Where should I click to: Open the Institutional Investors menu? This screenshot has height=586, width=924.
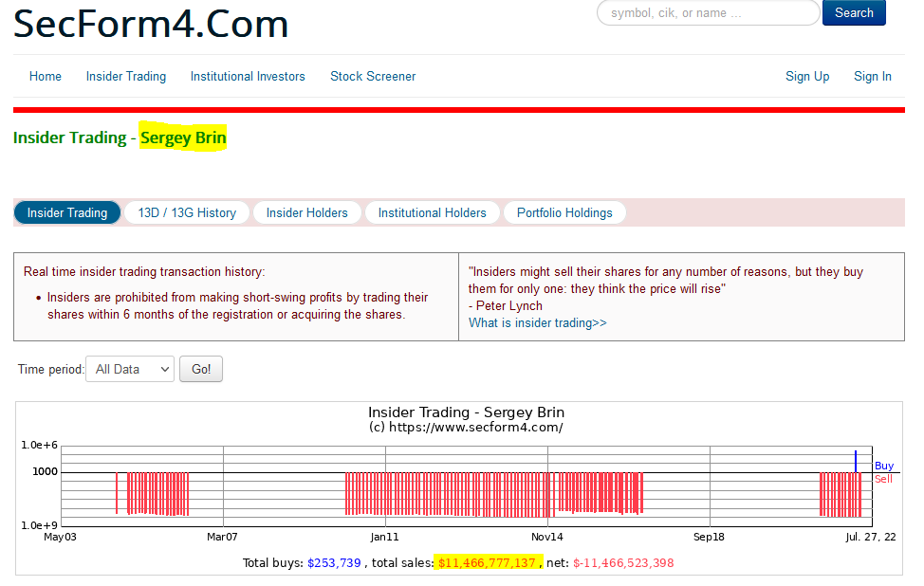(248, 77)
